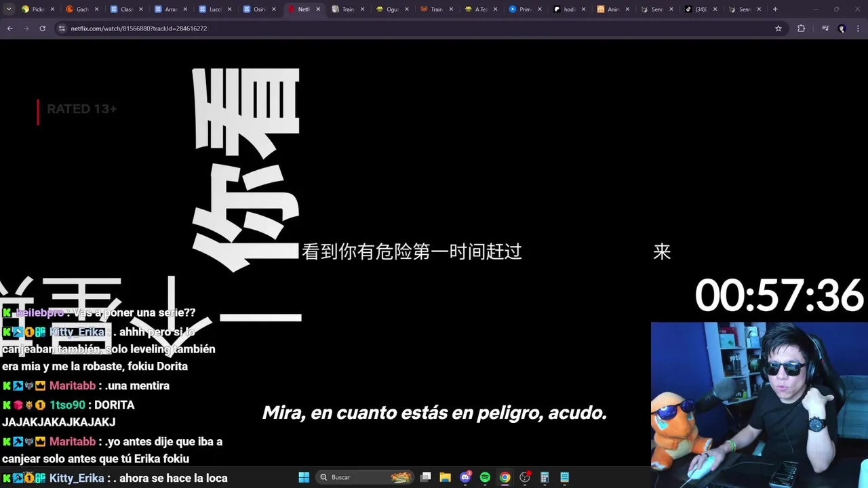868x488 pixels.
Task: Close the Clasi tab
Action: (140, 9)
